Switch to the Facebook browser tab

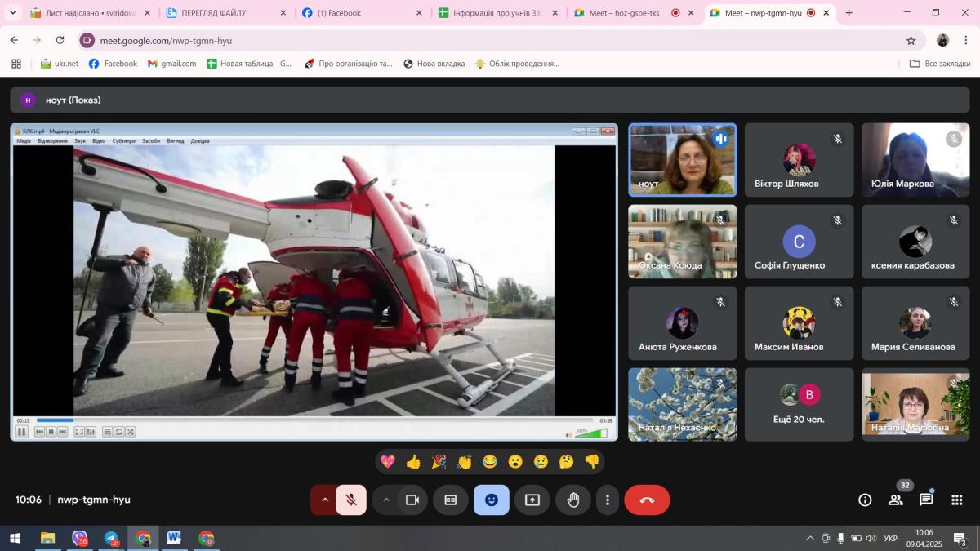(x=353, y=13)
